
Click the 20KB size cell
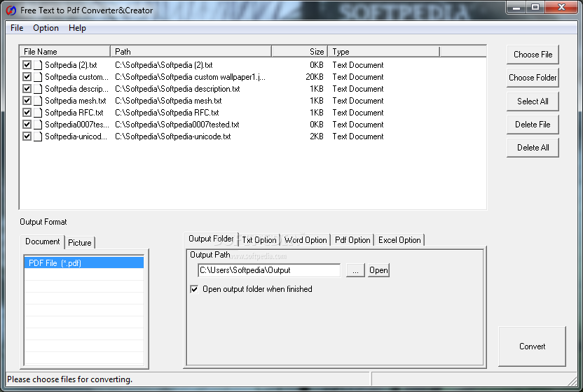(x=315, y=77)
